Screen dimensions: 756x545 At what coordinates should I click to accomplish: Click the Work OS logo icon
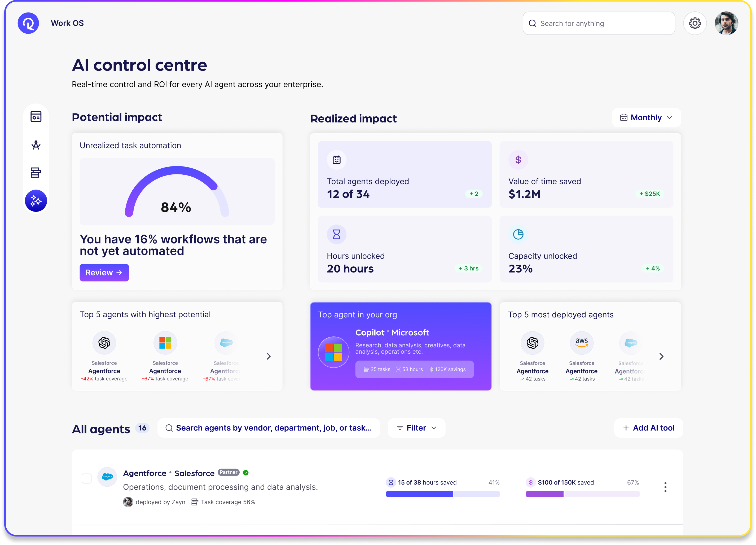tap(28, 23)
